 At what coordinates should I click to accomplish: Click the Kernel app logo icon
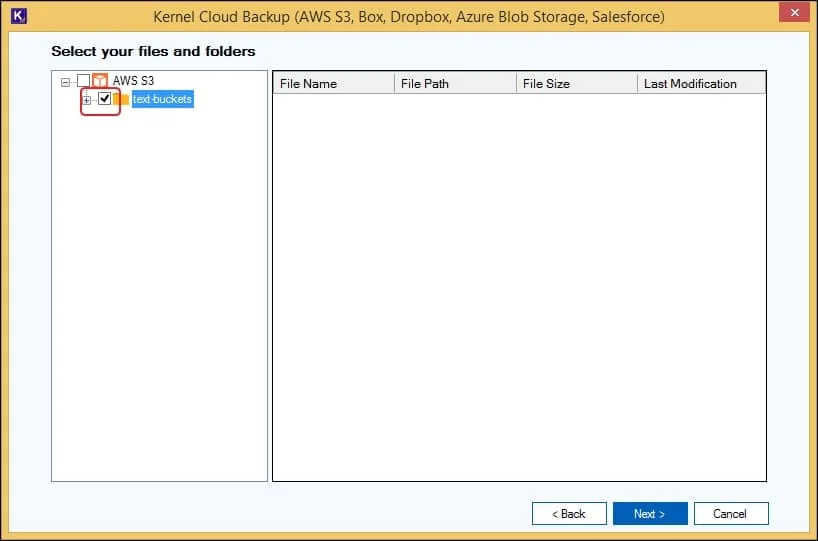[19, 16]
